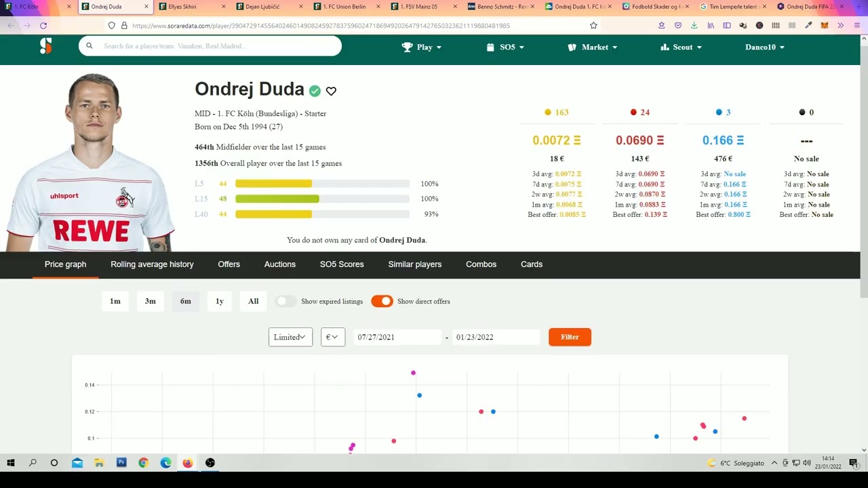Click the browser URL address bar

point(353,25)
